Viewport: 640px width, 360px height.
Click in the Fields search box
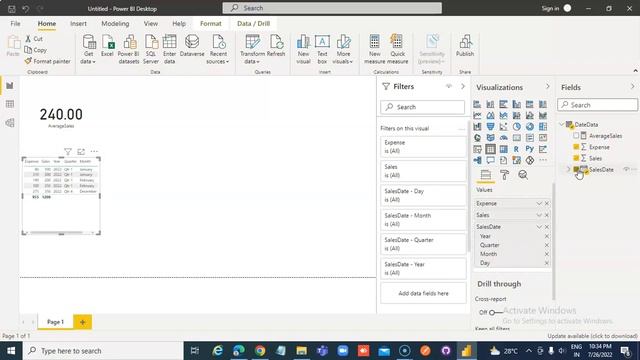(598, 105)
